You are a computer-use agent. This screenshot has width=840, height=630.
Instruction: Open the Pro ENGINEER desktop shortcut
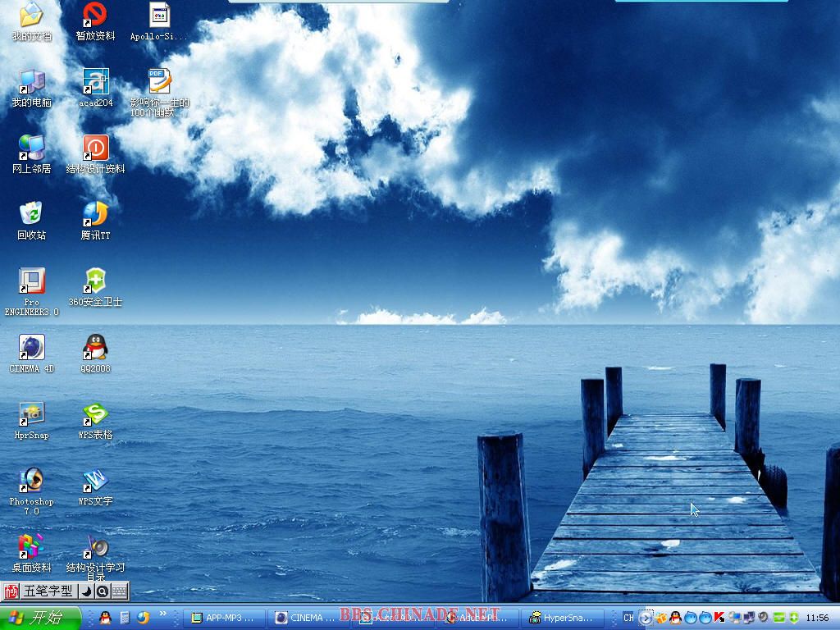coord(31,281)
